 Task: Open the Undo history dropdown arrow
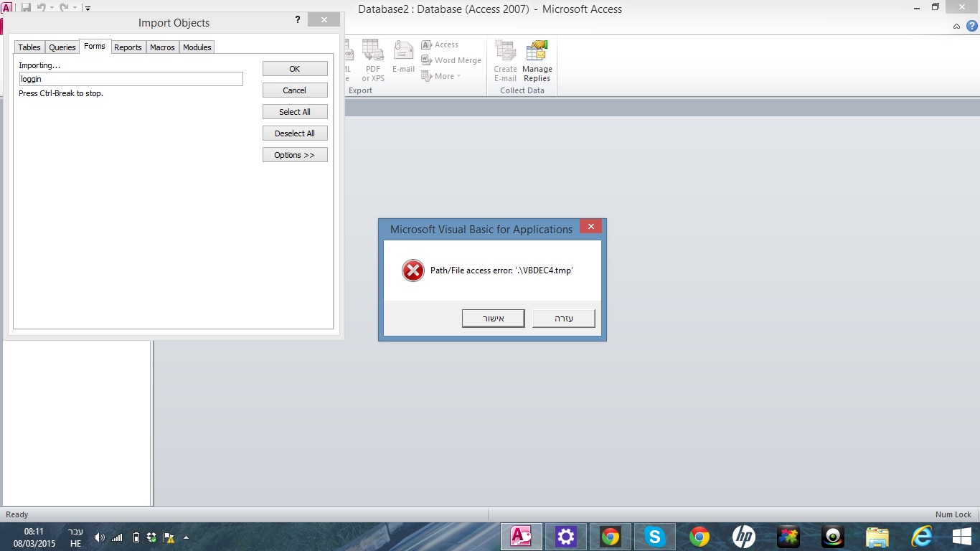point(52,9)
